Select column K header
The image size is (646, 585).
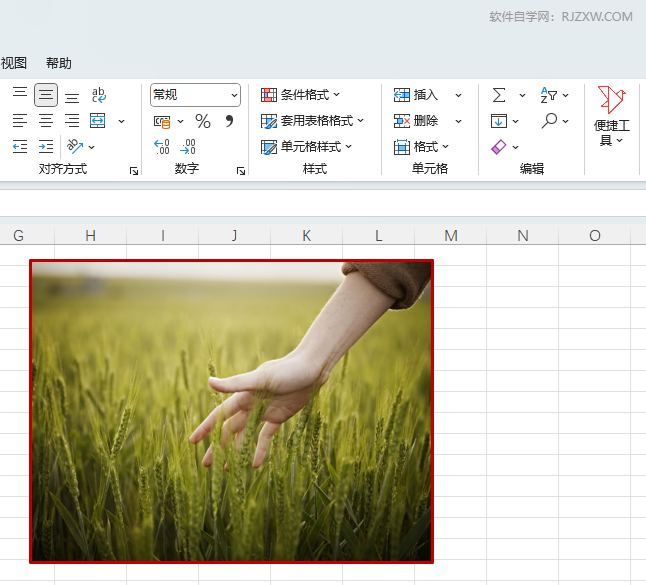pyautogui.click(x=307, y=235)
